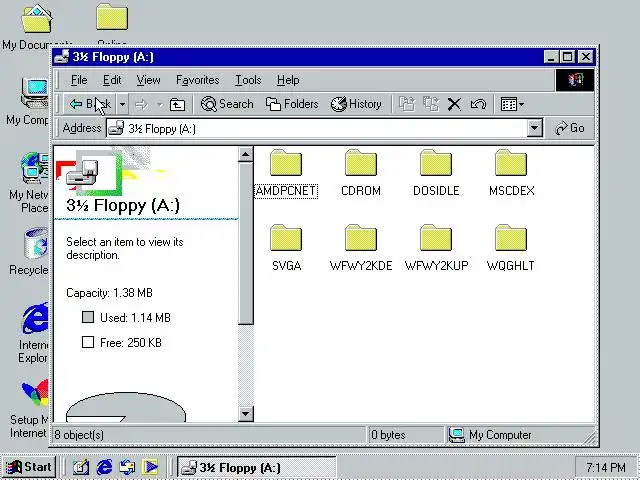Click the Back toolbar button

pos(90,104)
